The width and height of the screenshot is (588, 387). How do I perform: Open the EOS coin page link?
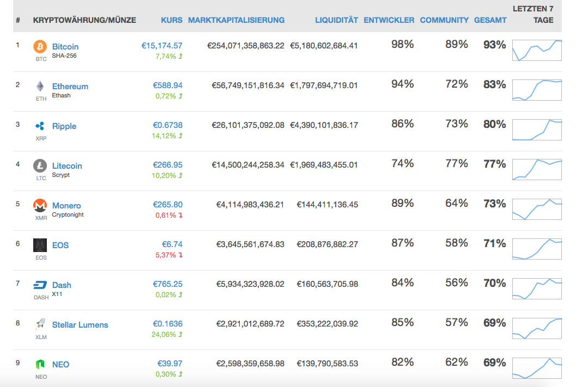pyautogui.click(x=60, y=245)
